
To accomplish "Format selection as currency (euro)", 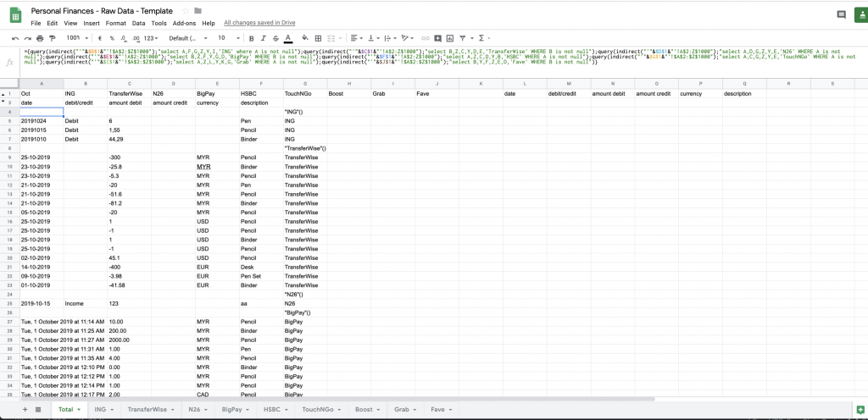I will pyautogui.click(x=100, y=38).
